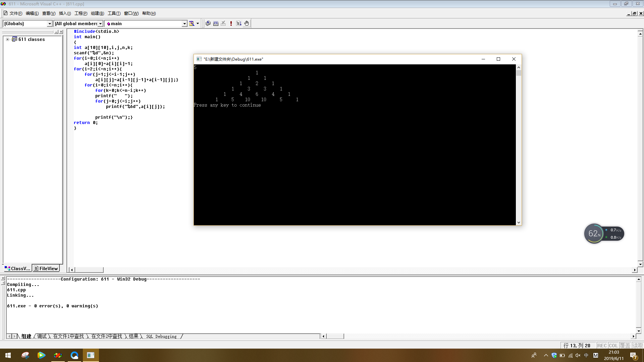
Task: Expand the 611 classes tree node
Action: tap(7, 39)
